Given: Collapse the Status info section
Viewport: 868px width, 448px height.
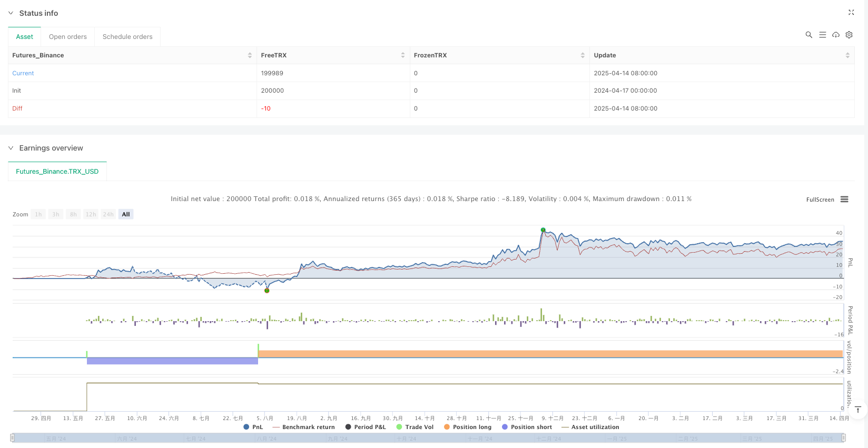Looking at the screenshot, I should (x=11, y=13).
